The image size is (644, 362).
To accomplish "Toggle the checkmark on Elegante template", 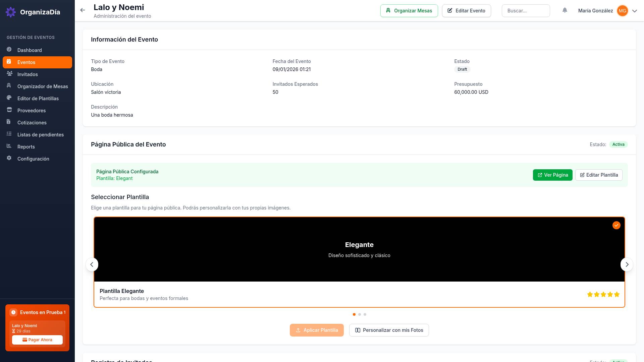I will coord(616,225).
